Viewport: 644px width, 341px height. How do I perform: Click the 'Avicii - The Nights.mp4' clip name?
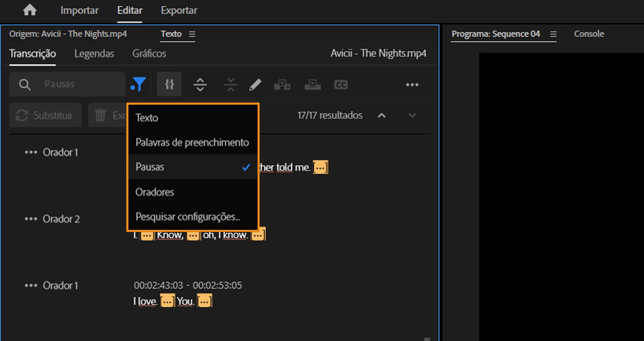pos(378,53)
